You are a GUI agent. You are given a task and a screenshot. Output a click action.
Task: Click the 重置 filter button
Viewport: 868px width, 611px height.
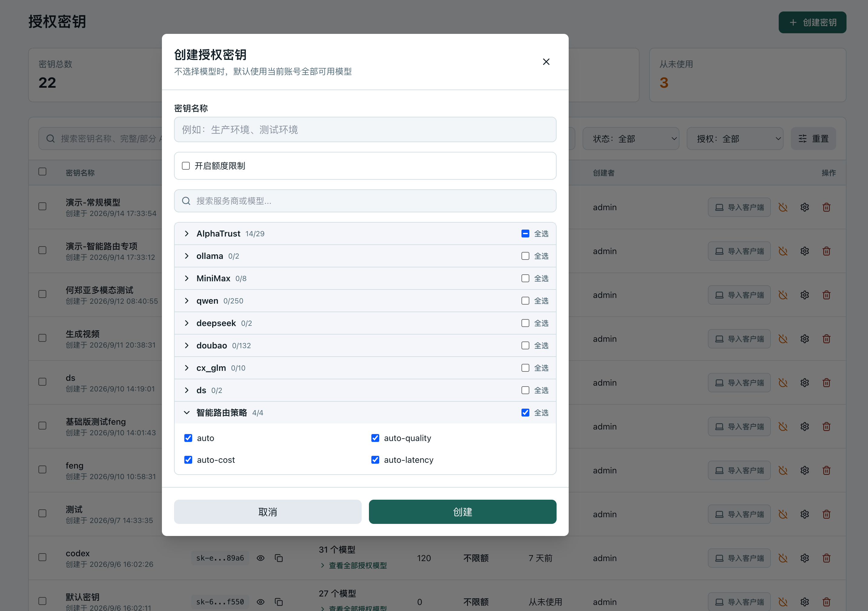813,139
